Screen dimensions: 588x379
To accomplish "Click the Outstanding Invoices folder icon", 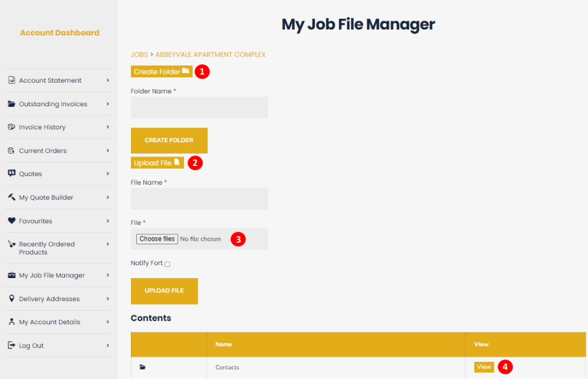I will pyautogui.click(x=11, y=104).
